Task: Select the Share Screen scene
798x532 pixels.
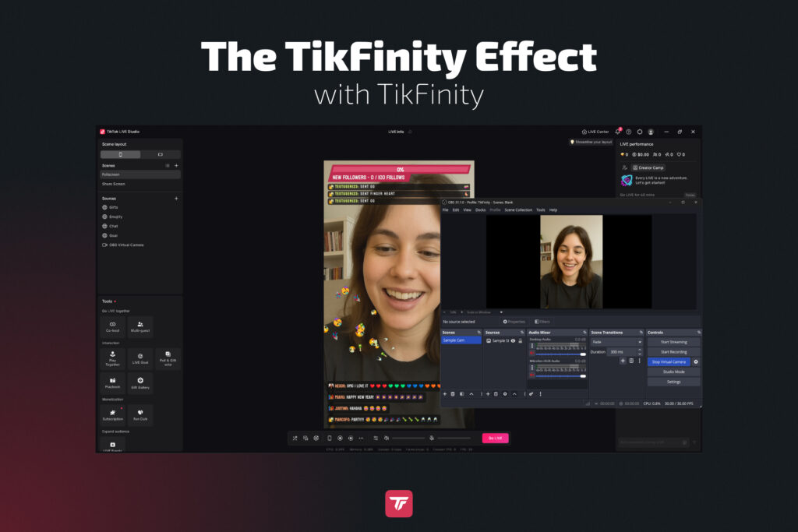Action: point(114,184)
